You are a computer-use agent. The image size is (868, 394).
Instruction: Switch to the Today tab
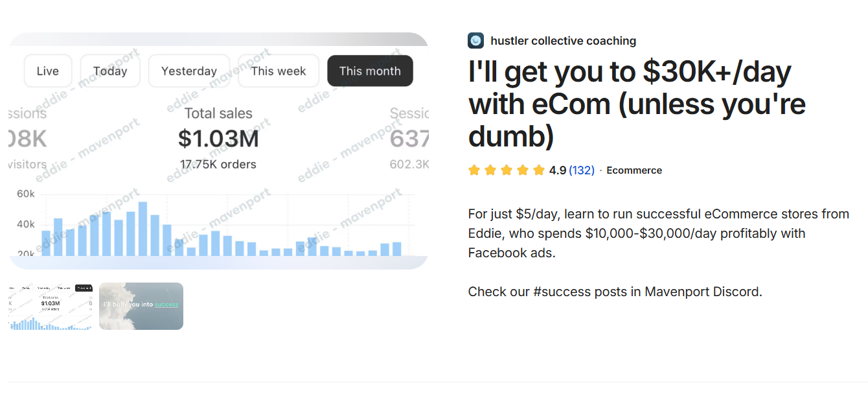pyautogui.click(x=110, y=71)
